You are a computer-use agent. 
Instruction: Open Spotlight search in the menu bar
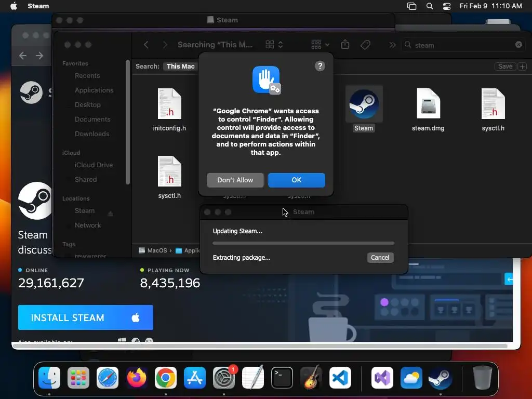(x=430, y=6)
